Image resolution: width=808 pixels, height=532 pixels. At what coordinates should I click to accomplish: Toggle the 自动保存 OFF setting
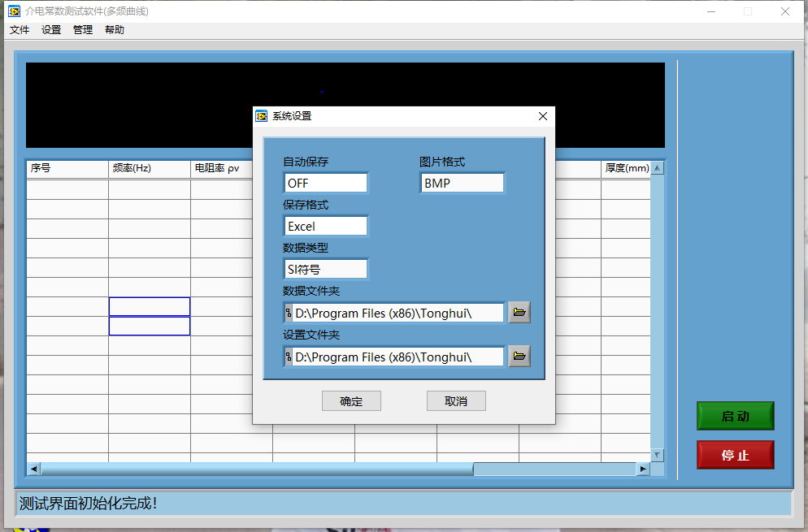pyautogui.click(x=325, y=183)
